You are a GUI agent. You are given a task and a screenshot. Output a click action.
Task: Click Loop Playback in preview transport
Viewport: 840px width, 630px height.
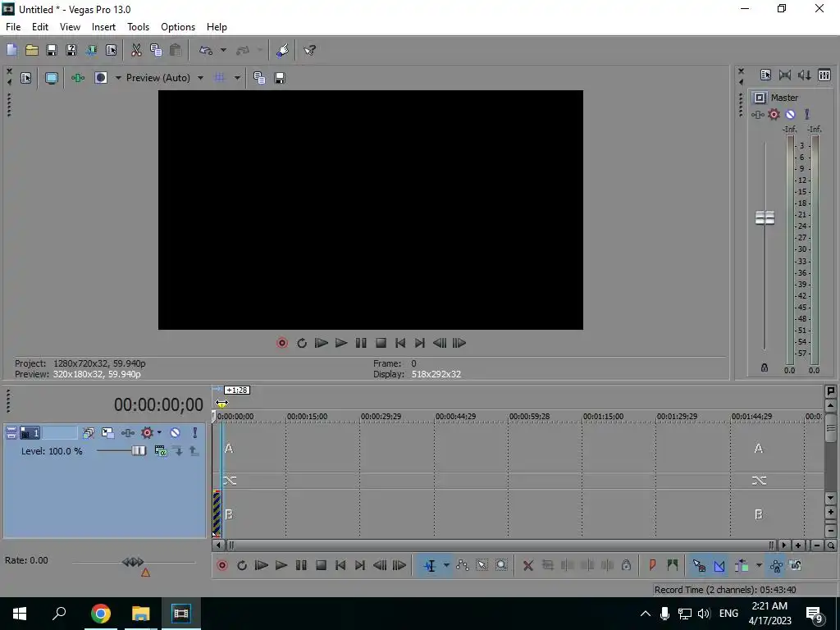pos(302,343)
